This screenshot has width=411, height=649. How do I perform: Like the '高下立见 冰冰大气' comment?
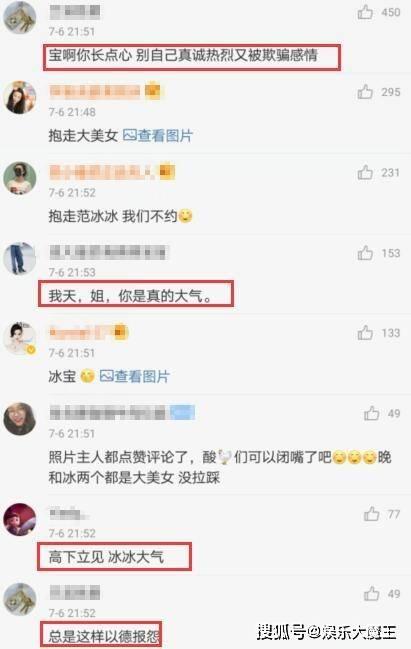pyautogui.click(x=371, y=514)
